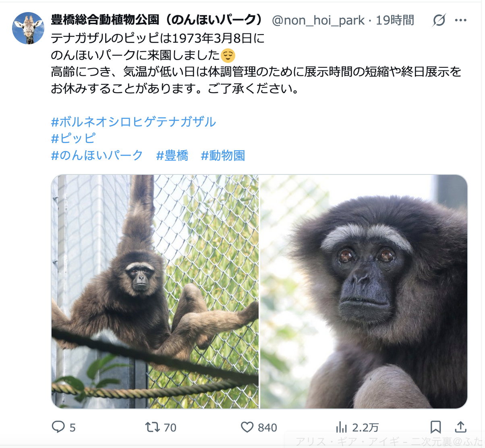Viewport: 485px width, 448px height.
Task: Open view analytics bar chart icon
Action: (341, 427)
